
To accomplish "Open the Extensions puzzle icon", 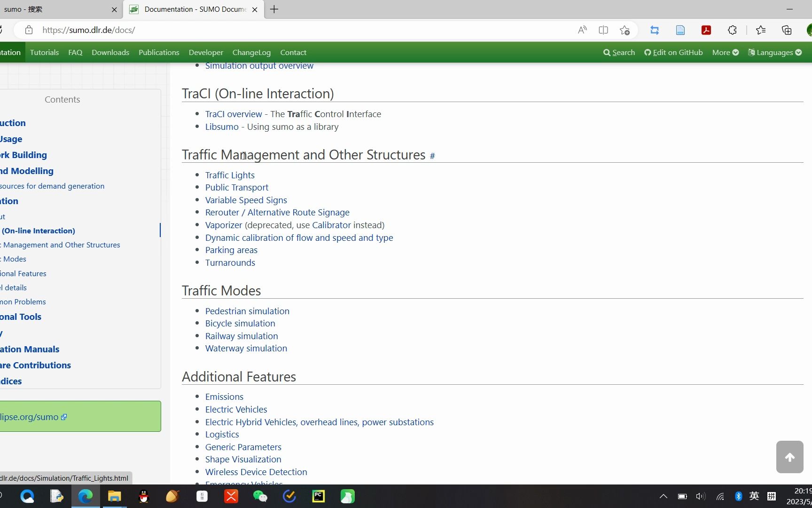I will pos(732,30).
